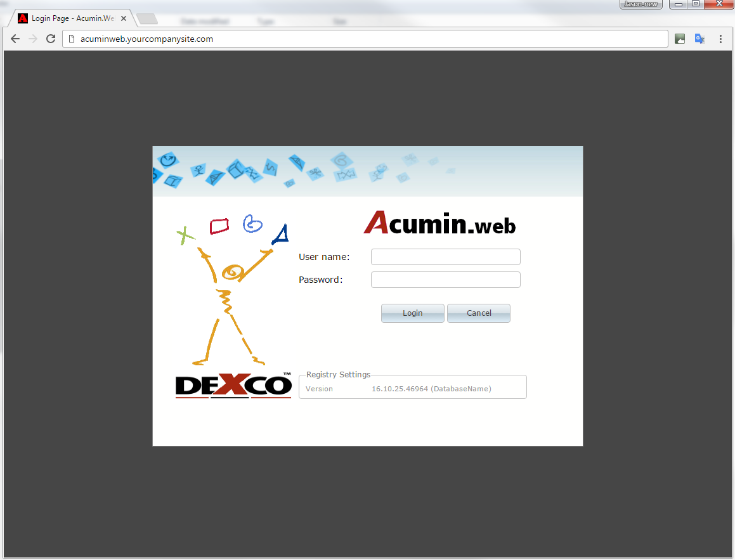Screen dimensions: 735x560
Task: Click the Acumin.web logo
Action: coord(439,223)
